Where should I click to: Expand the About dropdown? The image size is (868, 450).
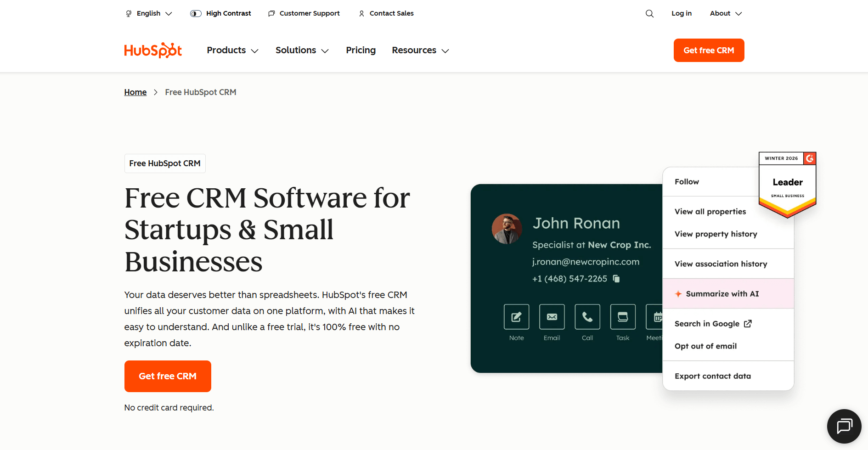pyautogui.click(x=726, y=13)
